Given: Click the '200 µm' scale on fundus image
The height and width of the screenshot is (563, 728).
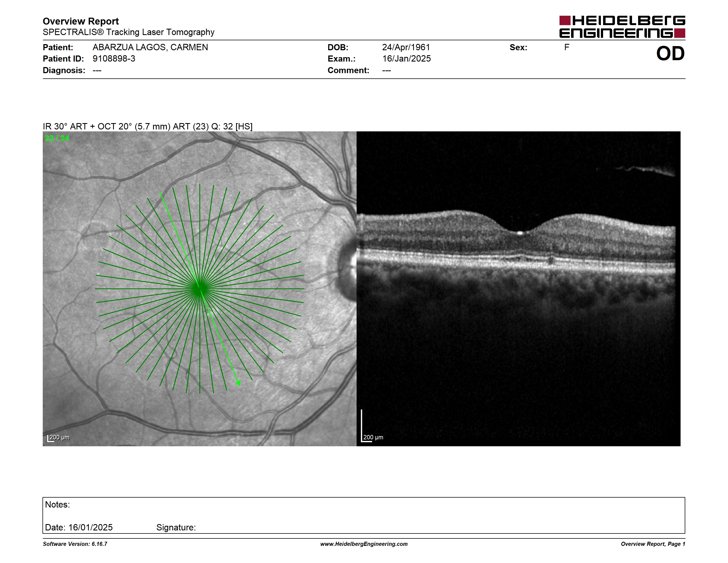Looking at the screenshot, I should tap(58, 438).
